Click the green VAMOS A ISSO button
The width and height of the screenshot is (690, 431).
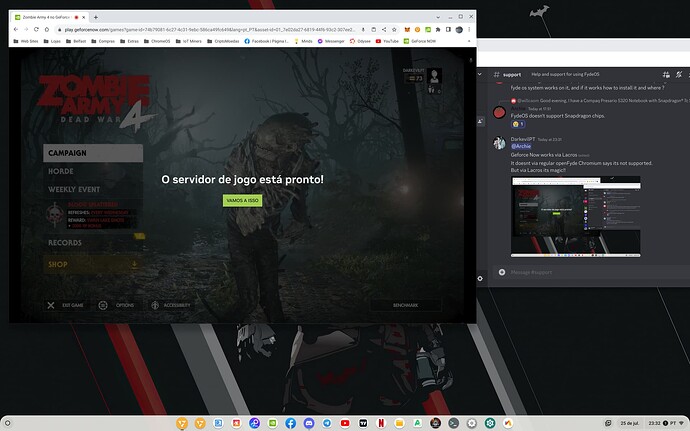coord(242,200)
